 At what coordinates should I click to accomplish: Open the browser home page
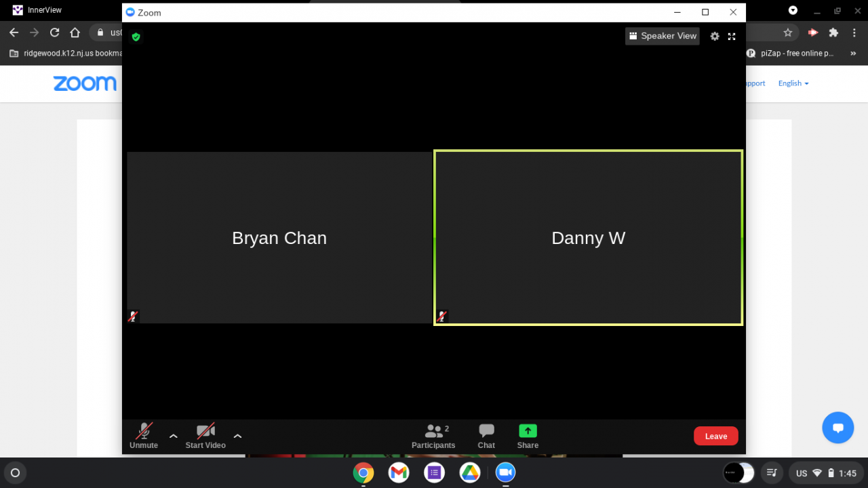75,33
